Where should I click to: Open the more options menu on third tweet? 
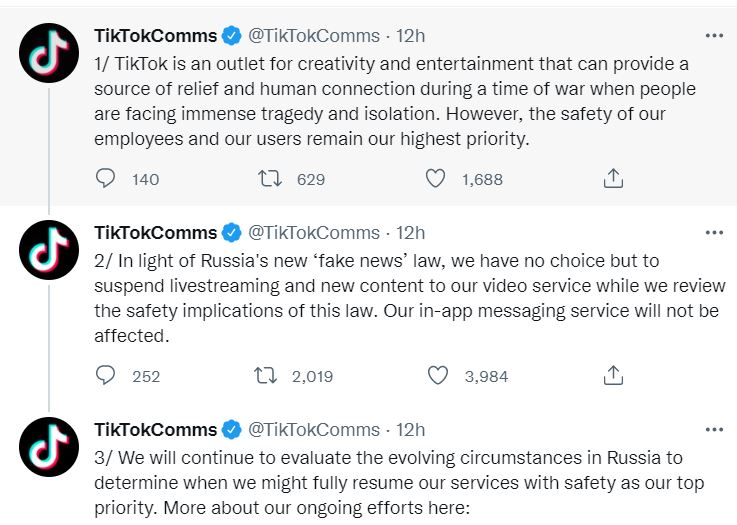714,430
